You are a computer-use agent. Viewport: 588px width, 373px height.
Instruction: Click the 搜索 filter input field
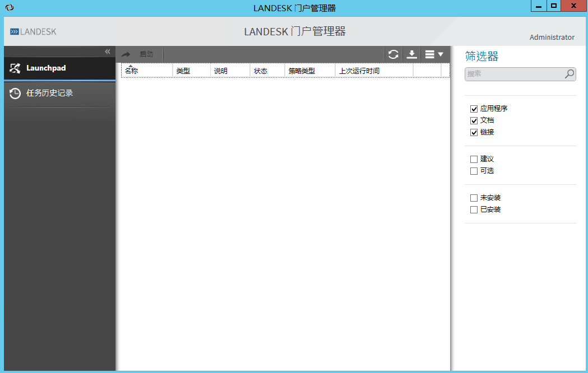pyautogui.click(x=513, y=74)
